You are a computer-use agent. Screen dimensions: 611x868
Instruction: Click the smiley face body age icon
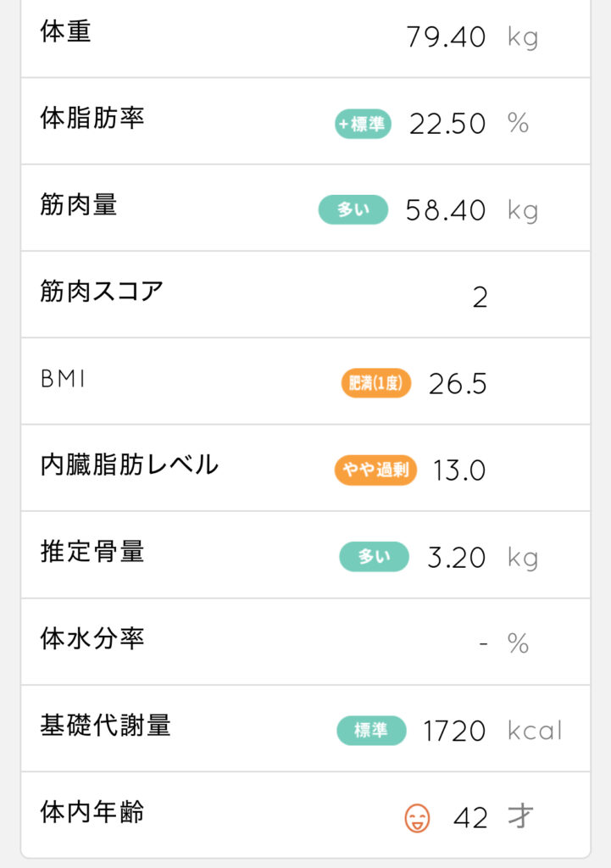point(417,818)
